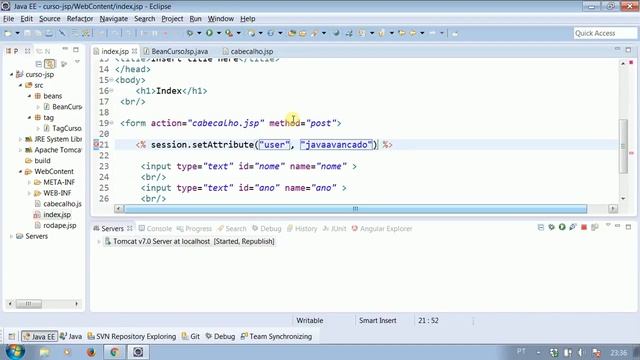Open the Windows Explorer taskbar icon
The width and height of the screenshot is (640, 360).
tap(44, 352)
